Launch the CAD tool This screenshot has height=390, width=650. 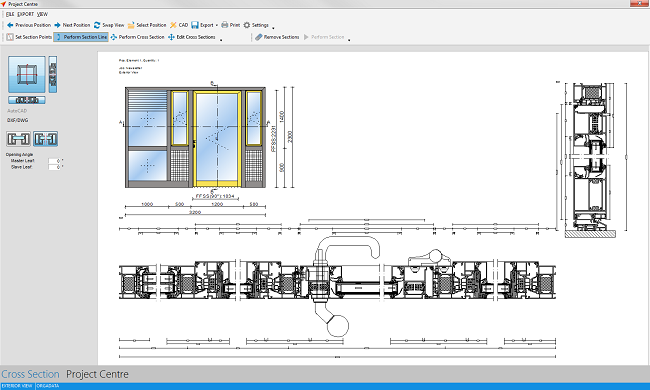(x=179, y=25)
